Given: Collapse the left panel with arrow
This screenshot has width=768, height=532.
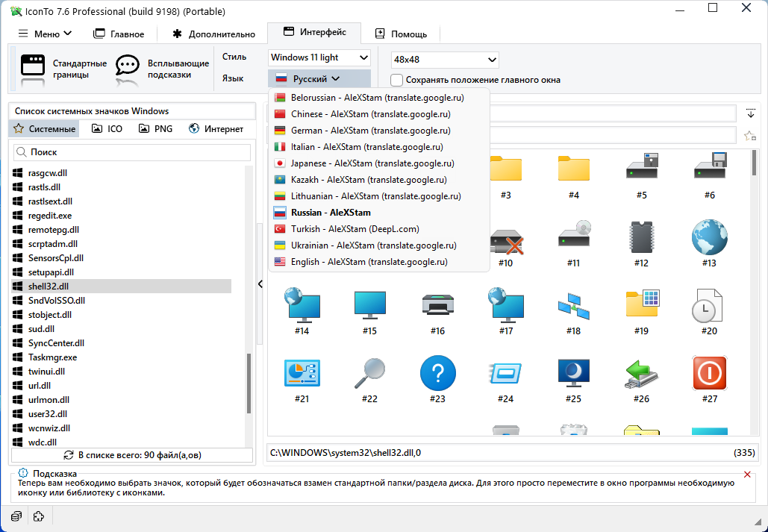Looking at the screenshot, I should 260,284.
